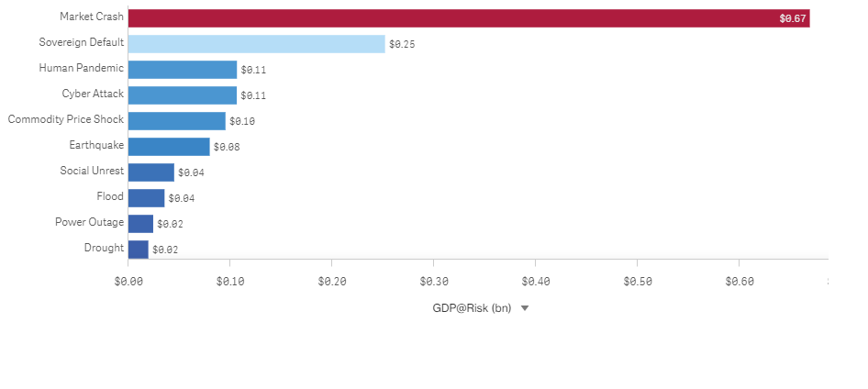This screenshot has height=389, width=868.
Task: Click the Earthquake category label
Action: (96, 145)
